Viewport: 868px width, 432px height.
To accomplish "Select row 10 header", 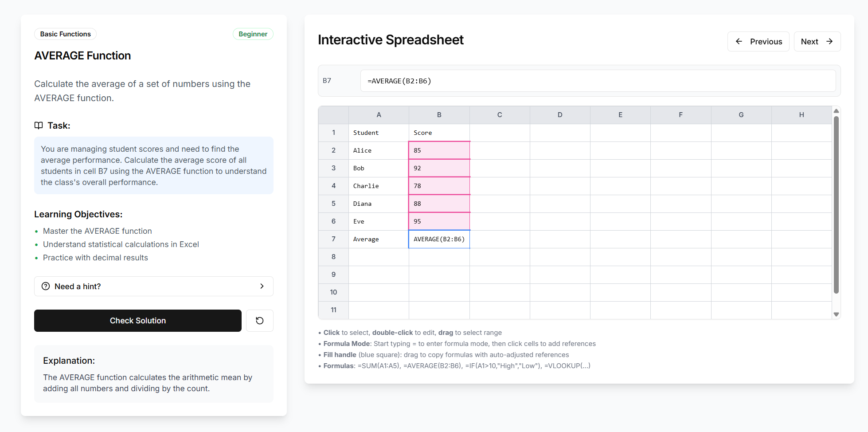I will (x=333, y=292).
